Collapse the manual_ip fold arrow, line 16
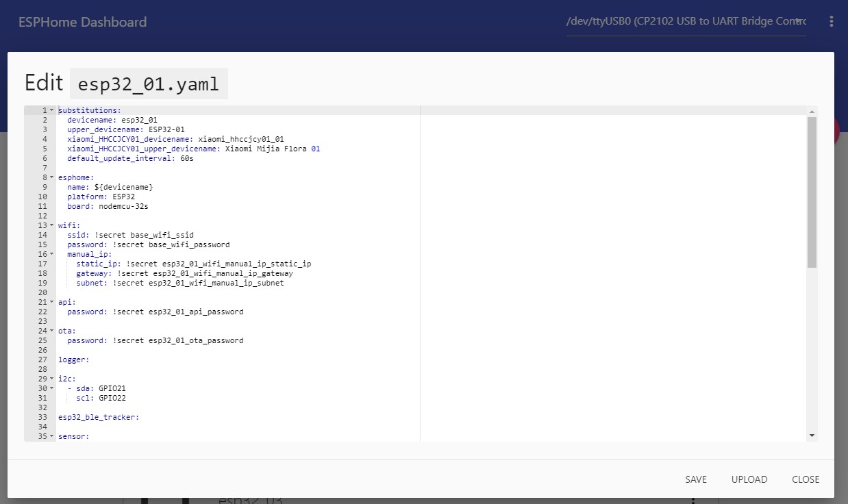The height and width of the screenshot is (504, 848). tap(51, 254)
